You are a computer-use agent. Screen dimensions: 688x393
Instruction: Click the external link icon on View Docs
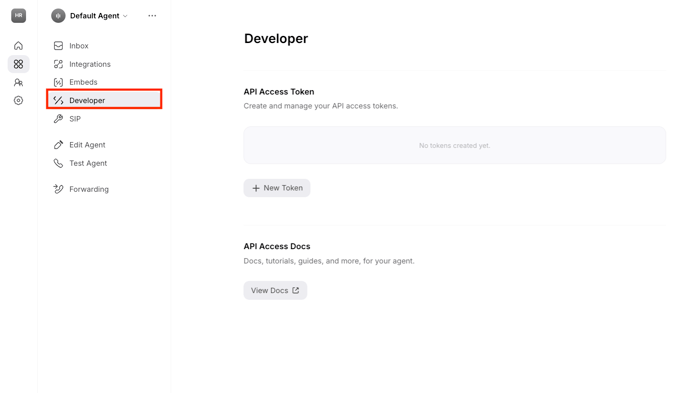tap(296, 290)
